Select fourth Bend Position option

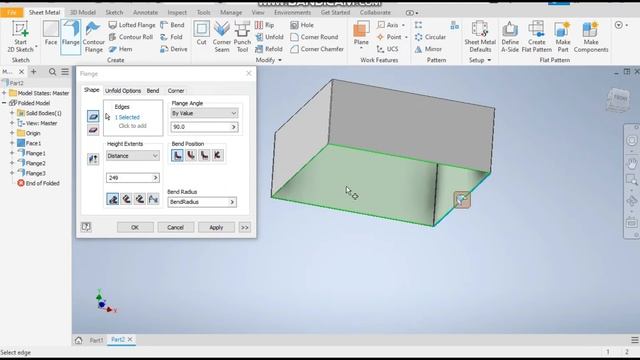click(218, 155)
